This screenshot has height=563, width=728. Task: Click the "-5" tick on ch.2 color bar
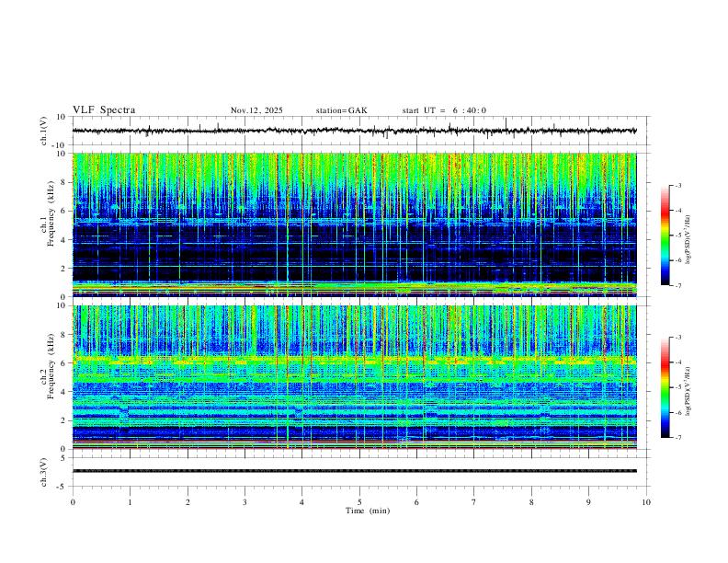point(677,387)
